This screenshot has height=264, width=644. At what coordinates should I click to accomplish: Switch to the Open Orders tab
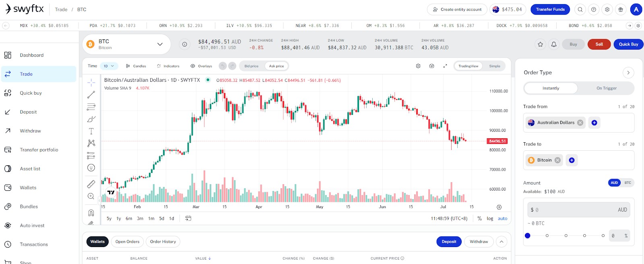[x=127, y=242]
